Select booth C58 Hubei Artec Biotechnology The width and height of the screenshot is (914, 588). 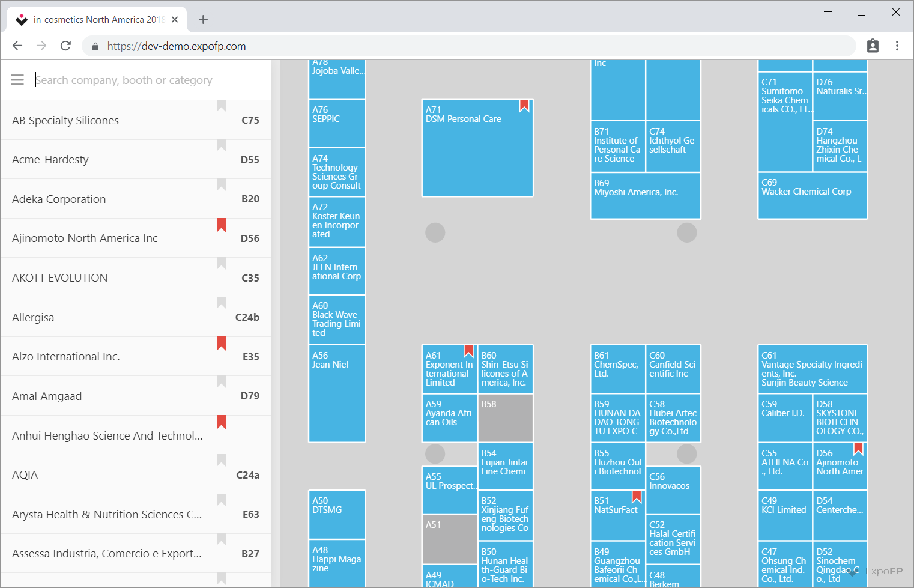(x=673, y=418)
